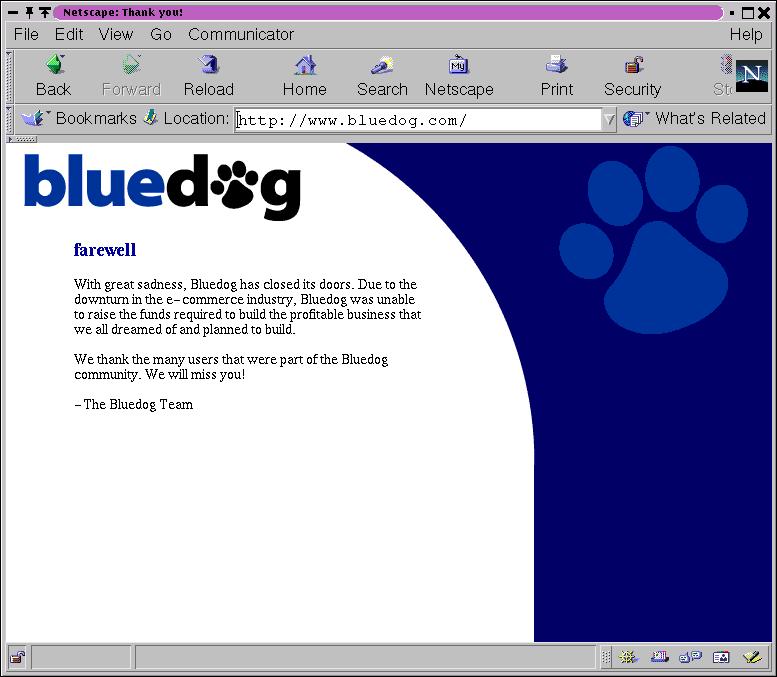Open Search from the toolbar
The height and width of the screenshot is (677, 777).
[x=382, y=76]
